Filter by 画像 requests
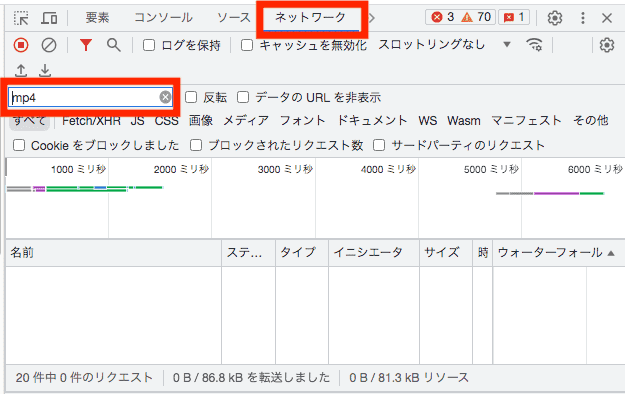 [x=201, y=120]
